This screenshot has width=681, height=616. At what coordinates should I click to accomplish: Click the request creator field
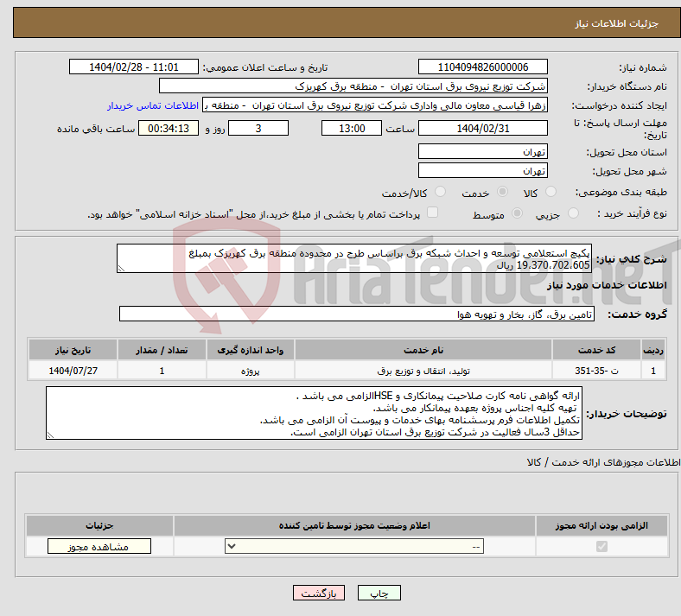pyautogui.click(x=375, y=105)
